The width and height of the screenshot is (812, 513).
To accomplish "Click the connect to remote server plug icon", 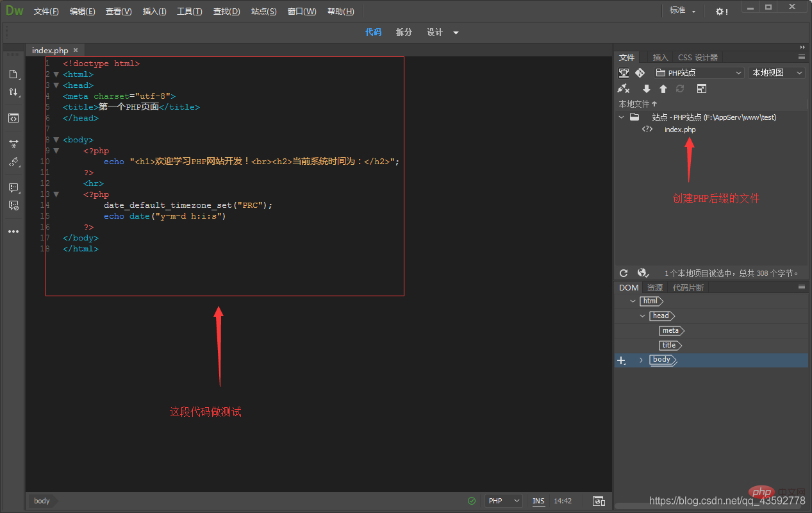I will [623, 88].
